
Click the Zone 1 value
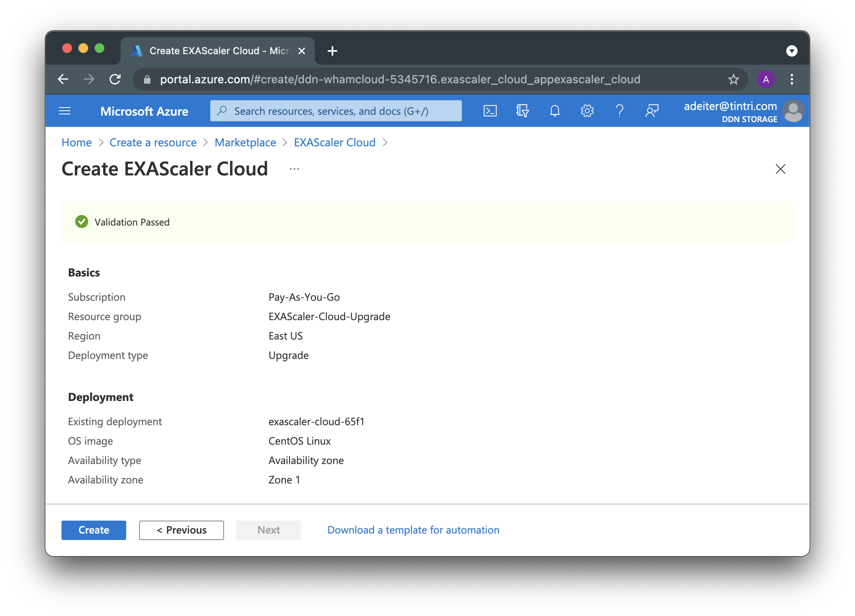tap(284, 480)
